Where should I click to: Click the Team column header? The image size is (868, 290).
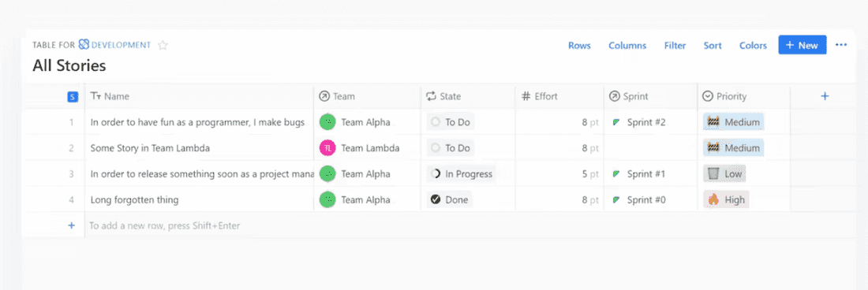coord(368,96)
